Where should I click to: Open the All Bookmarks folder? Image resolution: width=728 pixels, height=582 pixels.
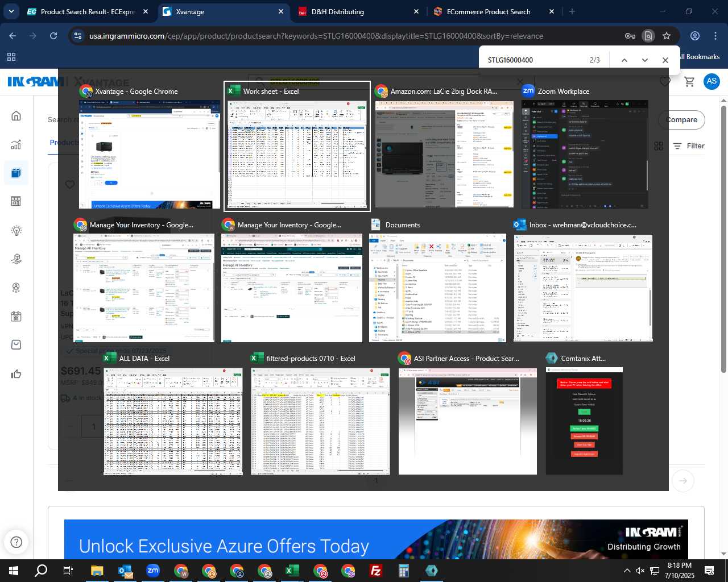pyautogui.click(x=700, y=57)
